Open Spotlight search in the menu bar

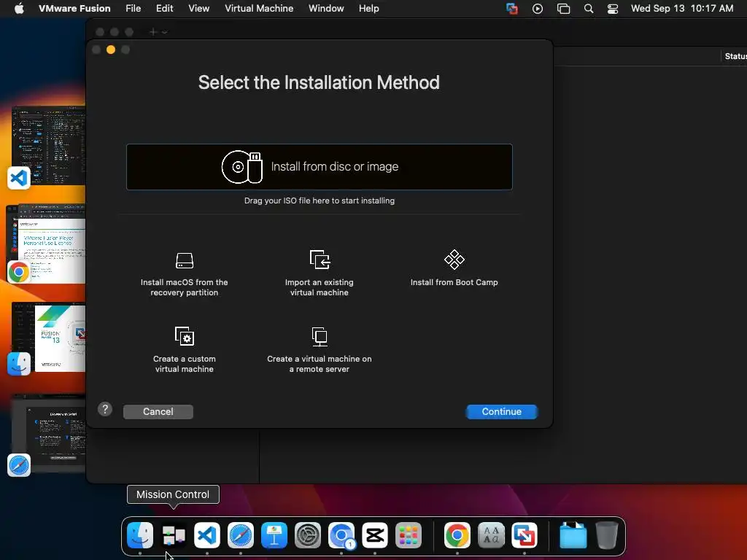(589, 9)
